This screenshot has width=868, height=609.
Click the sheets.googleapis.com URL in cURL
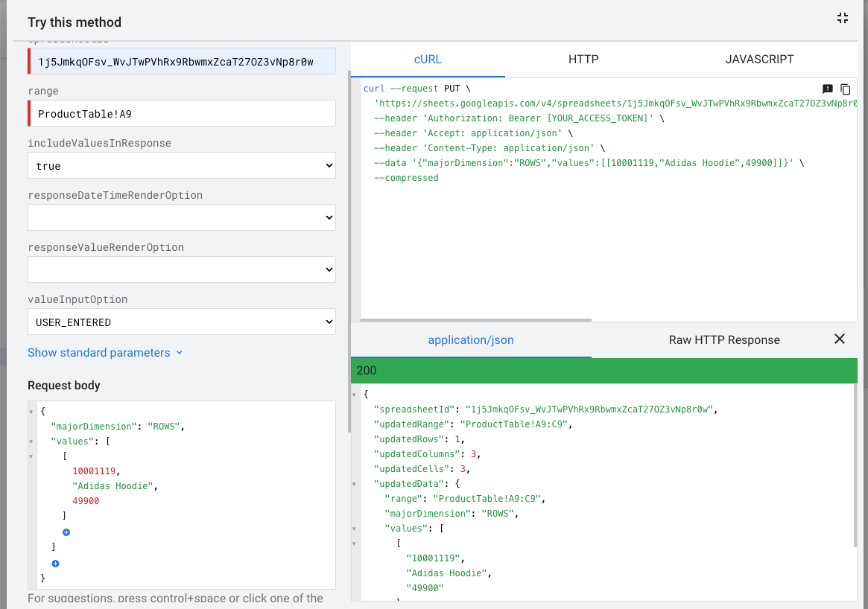coord(615,103)
